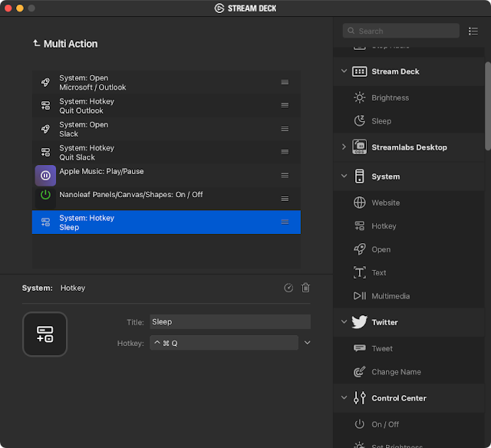Pick the Multimedia action icon
The width and height of the screenshot is (491, 448).
click(x=359, y=296)
